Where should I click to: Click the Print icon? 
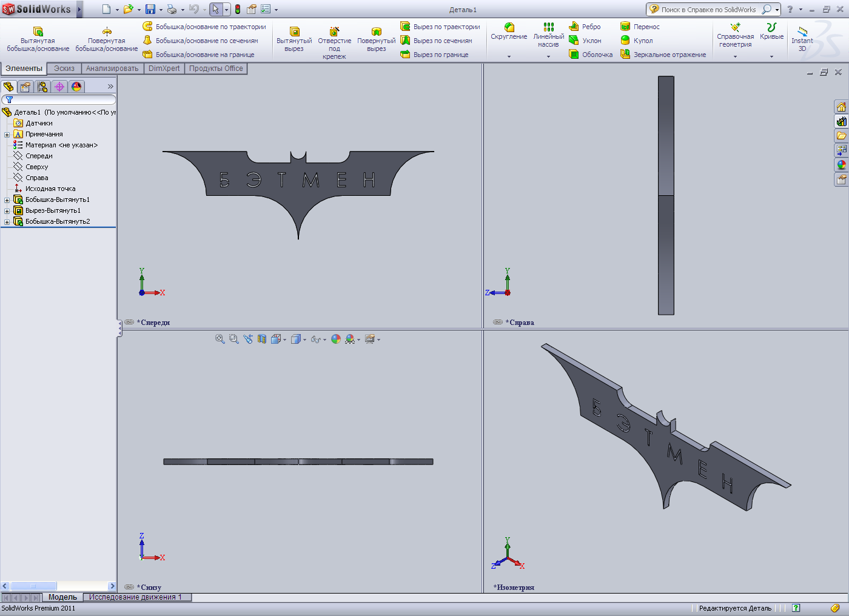point(172,9)
